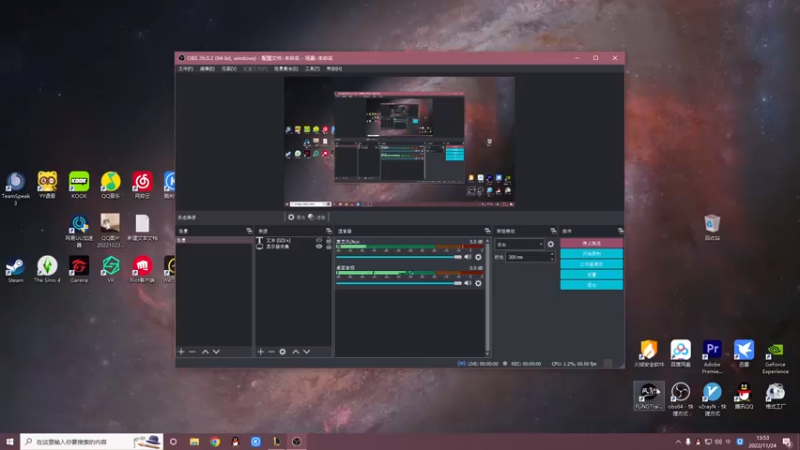Viewport: 800px width, 450px height.
Task: Open Settings from the Controls panel
Action: (591, 274)
